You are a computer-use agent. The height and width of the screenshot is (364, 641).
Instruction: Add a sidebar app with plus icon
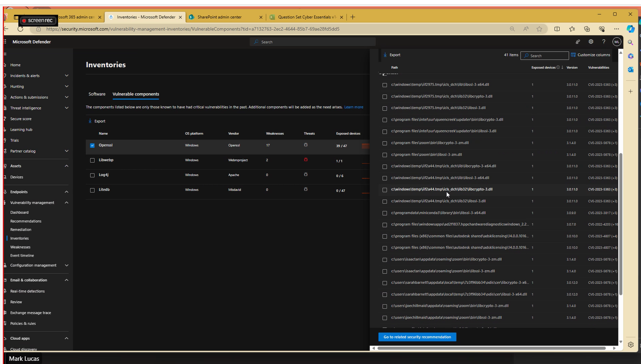point(630,91)
